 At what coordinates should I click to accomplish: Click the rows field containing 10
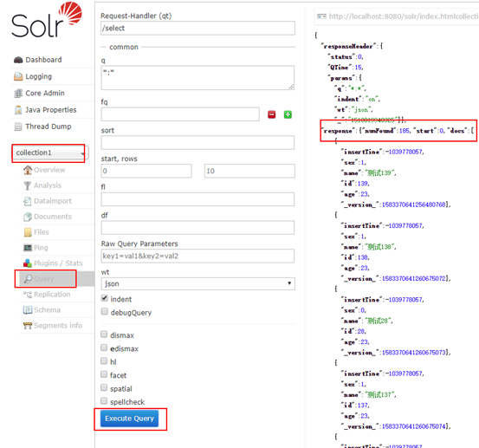(249, 171)
